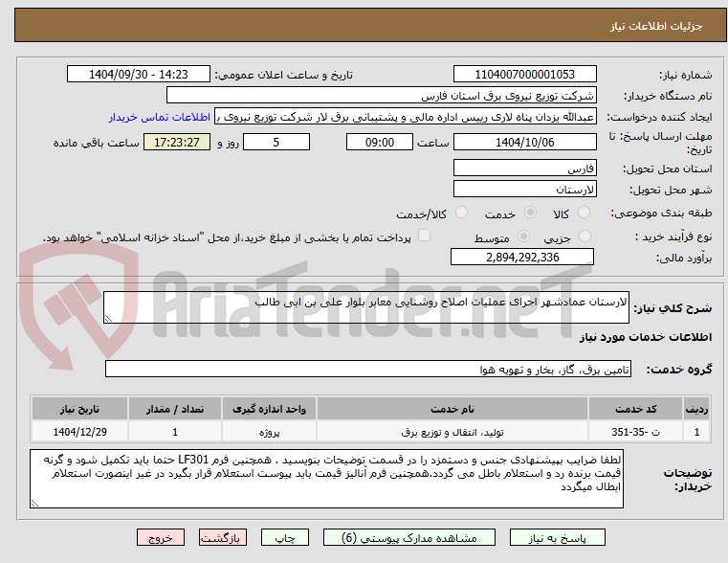Click the ردیف column header
The width and height of the screenshot is (728, 563).
tap(696, 409)
